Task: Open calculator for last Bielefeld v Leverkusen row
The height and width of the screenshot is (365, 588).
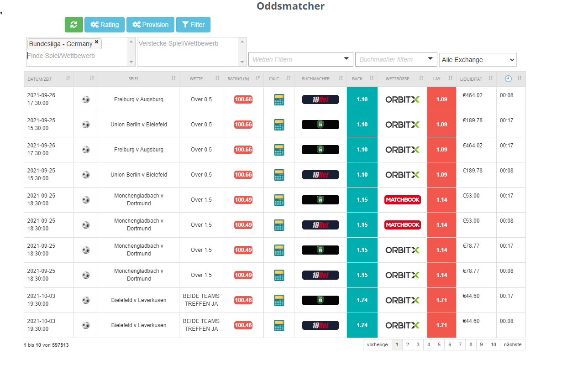Action: point(278,325)
